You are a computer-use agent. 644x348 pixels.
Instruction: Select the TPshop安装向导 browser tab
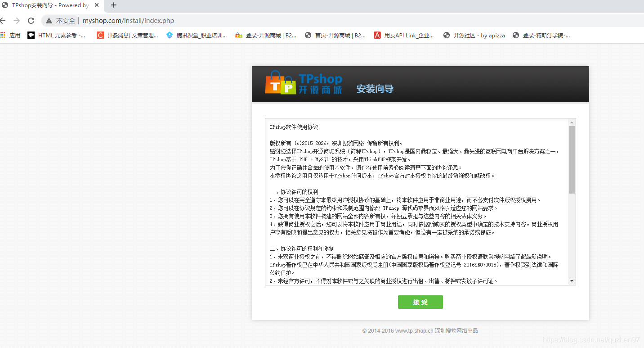52,5
